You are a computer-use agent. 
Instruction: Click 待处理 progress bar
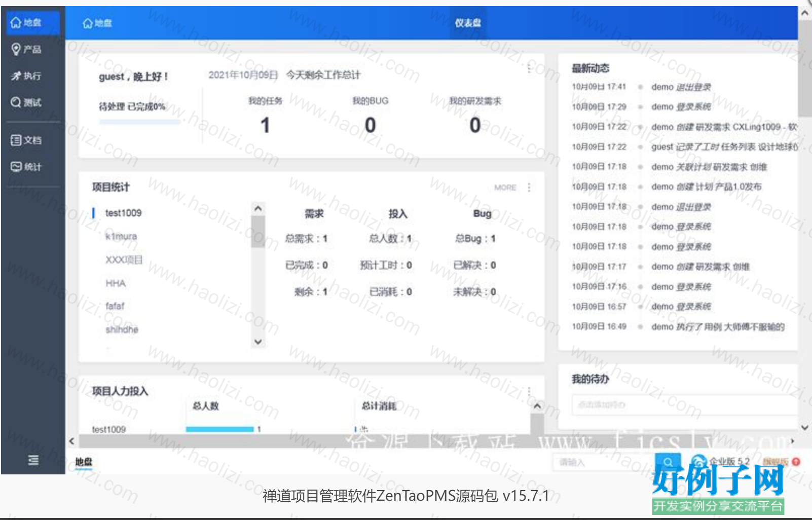tap(140, 122)
